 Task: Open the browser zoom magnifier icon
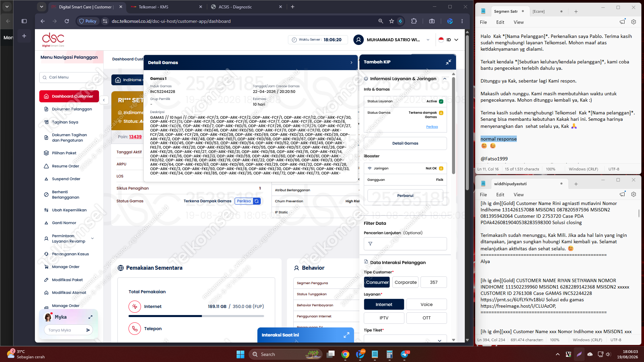(381, 21)
